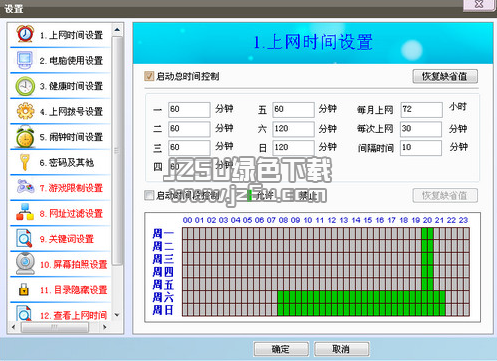Viewport: 497px width, 361px height.
Task: Click the key icon for 密码及其他
Action: tap(24, 162)
